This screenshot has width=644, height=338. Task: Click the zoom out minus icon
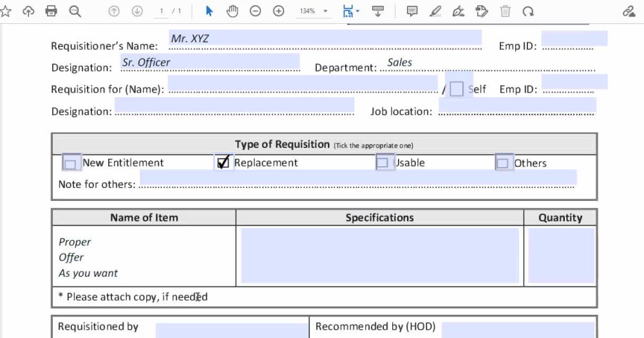(x=256, y=11)
